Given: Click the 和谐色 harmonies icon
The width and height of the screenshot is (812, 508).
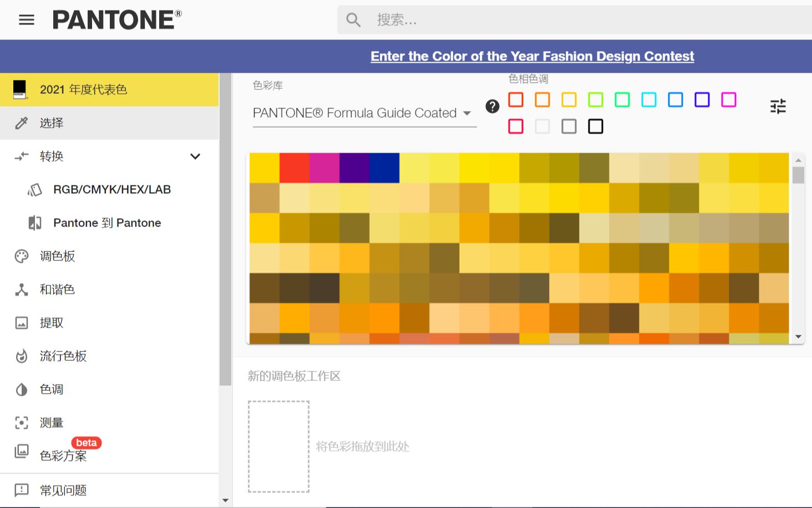Looking at the screenshot, I should [x=21, y=289].
